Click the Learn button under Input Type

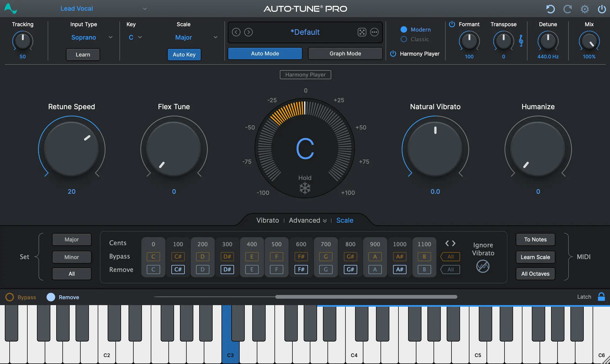(83, 54)
